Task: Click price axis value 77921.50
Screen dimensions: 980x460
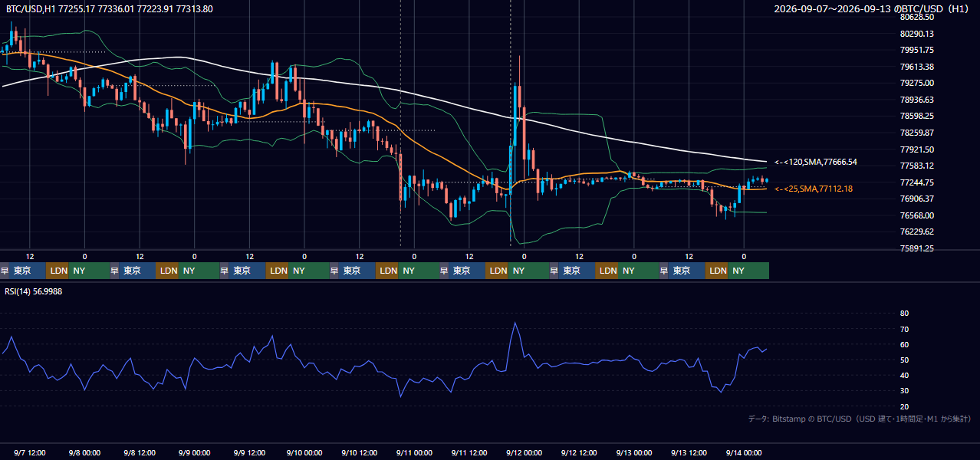Action: [917, 149]
